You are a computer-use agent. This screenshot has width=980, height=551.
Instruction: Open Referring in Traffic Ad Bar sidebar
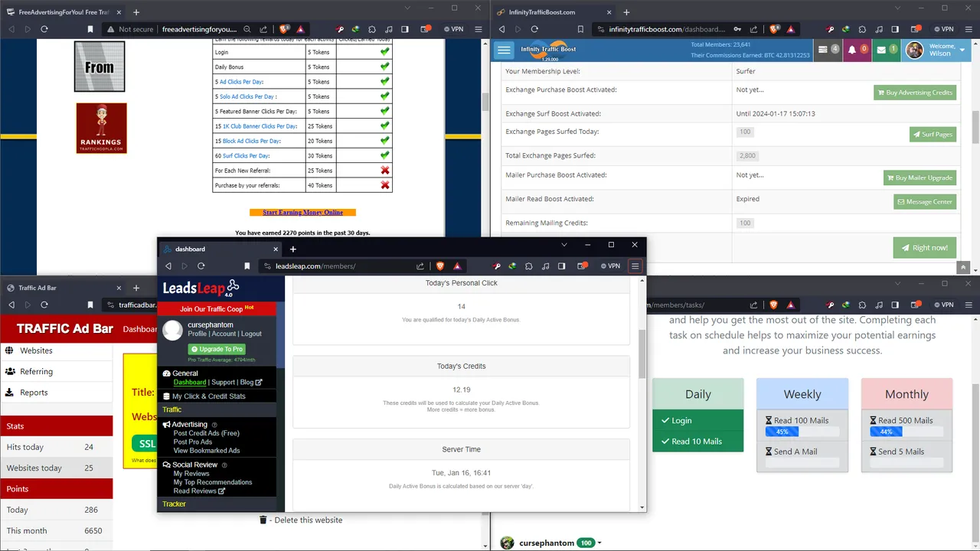(56, 371)
